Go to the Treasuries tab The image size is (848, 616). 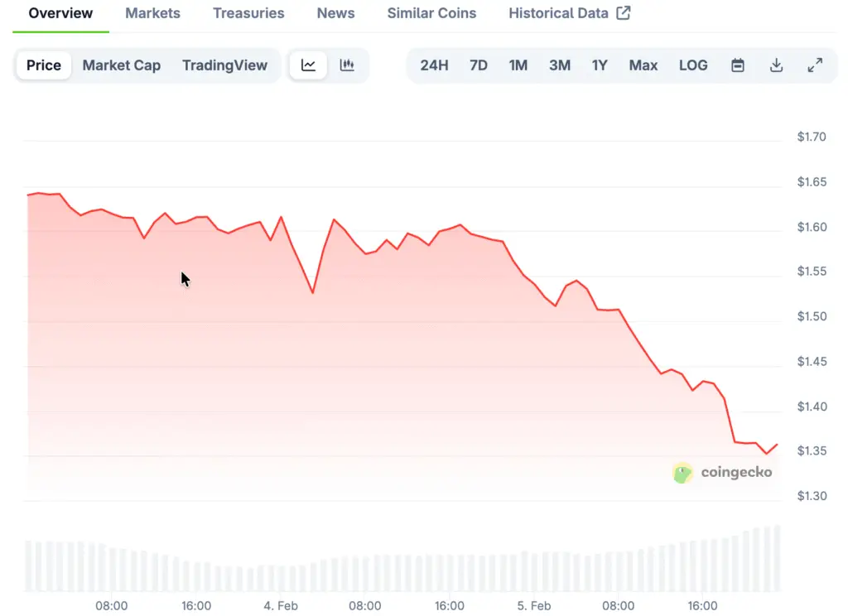[248, 13]
